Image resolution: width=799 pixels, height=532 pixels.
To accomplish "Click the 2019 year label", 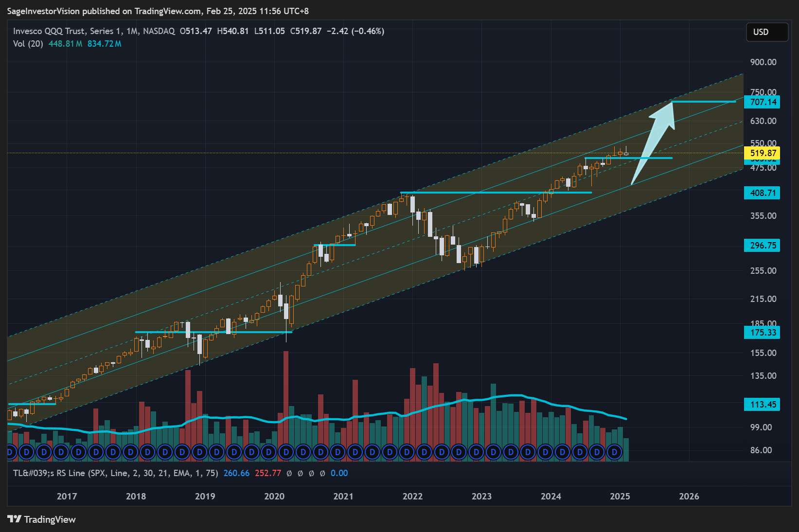I will [x=205, y=497].
